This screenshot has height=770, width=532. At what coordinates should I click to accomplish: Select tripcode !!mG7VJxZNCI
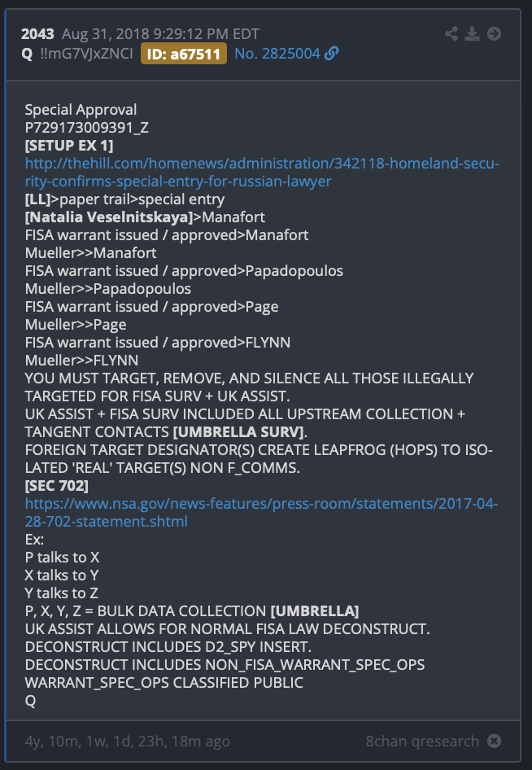click(87, 53)
